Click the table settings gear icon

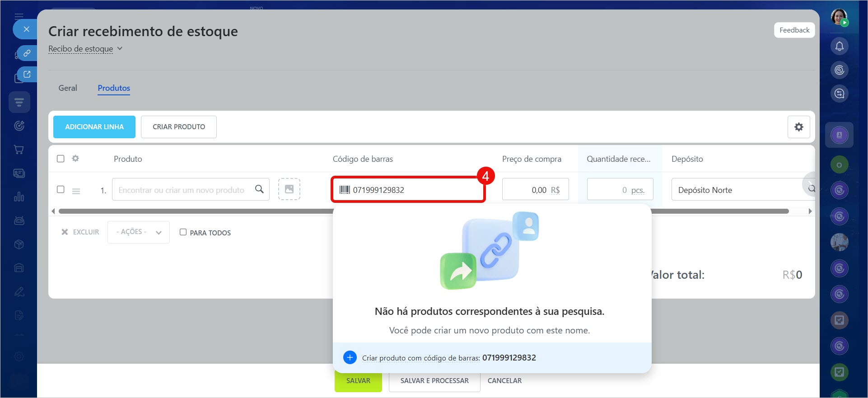tap(798, 127)
